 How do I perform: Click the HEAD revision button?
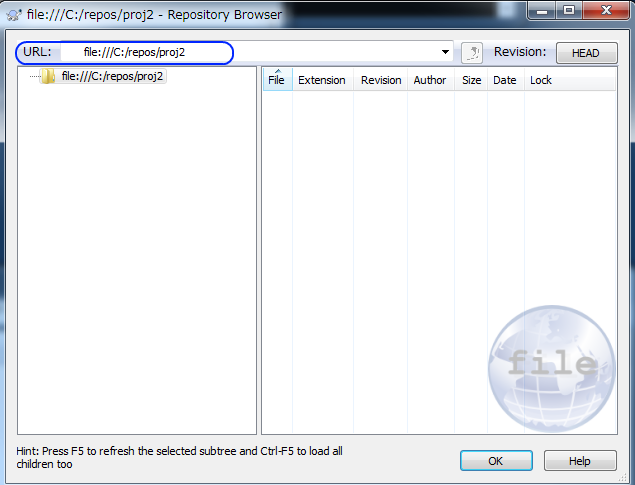click(x=586, y=53)
